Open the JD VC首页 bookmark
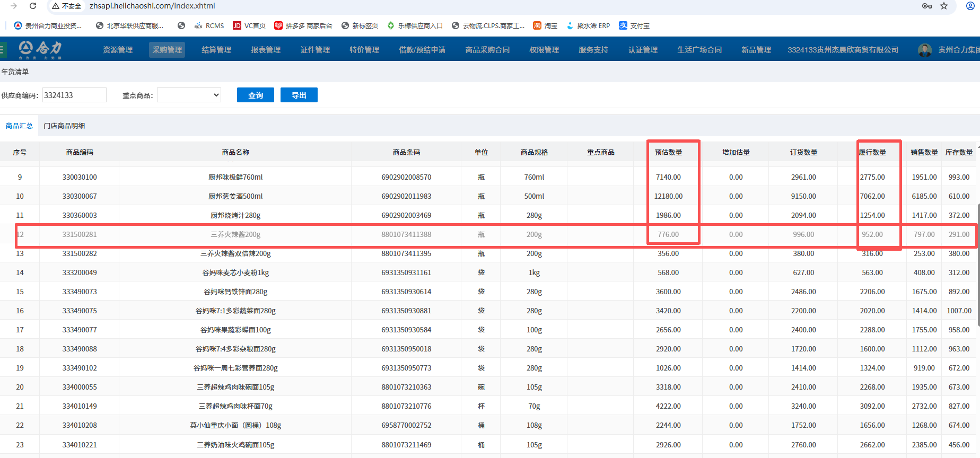Screen dimensions: 980x458 tap(249, 25)
